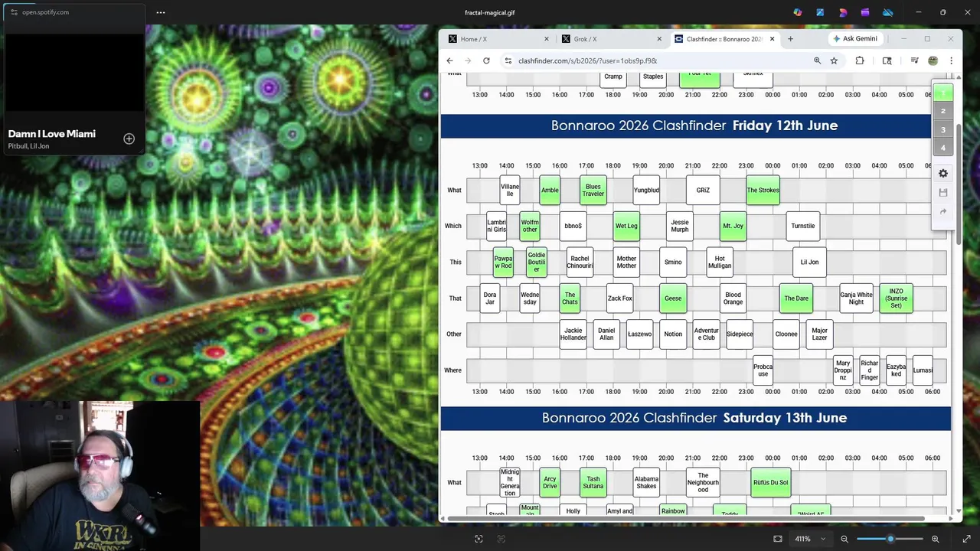Deselect The Dare set
Image resolution: width=980 pixels, height=551 pixels.
point(796,298)
